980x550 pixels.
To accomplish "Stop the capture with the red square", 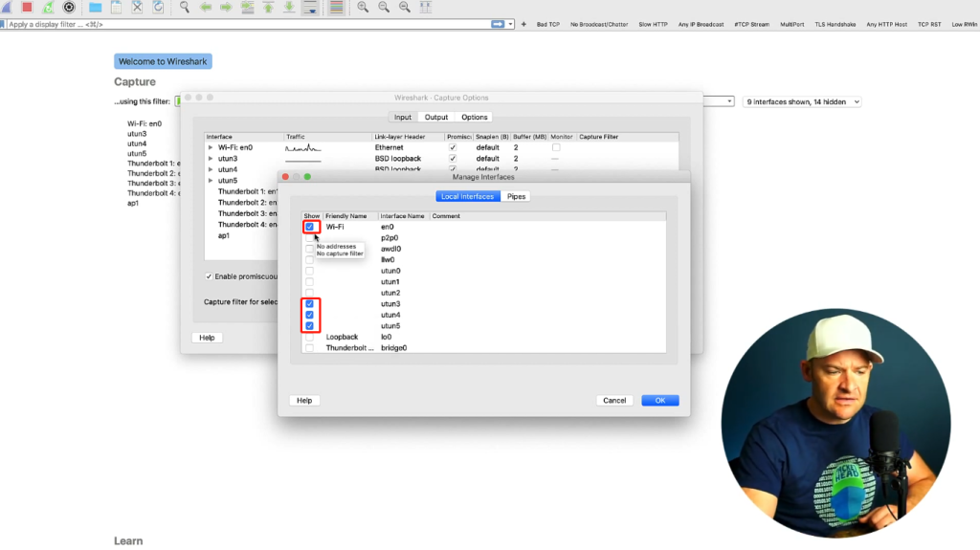I will [x=27, y=7].
